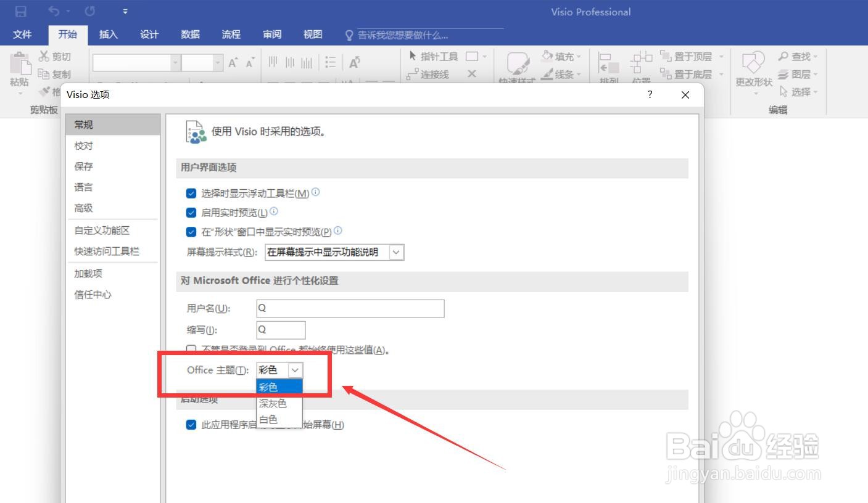The image size is (868, 503).
Task: Select 保存 in options sidebar
Action: (112, 166)
